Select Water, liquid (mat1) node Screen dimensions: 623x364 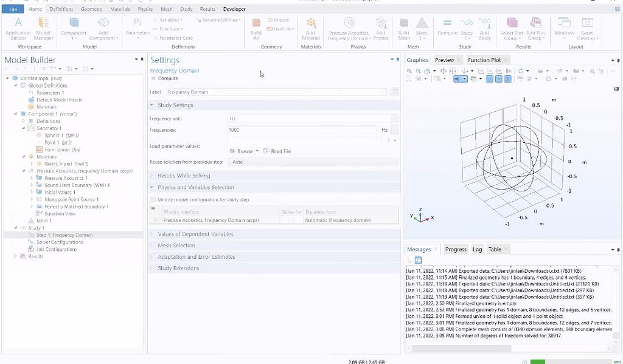click(66, 163)
